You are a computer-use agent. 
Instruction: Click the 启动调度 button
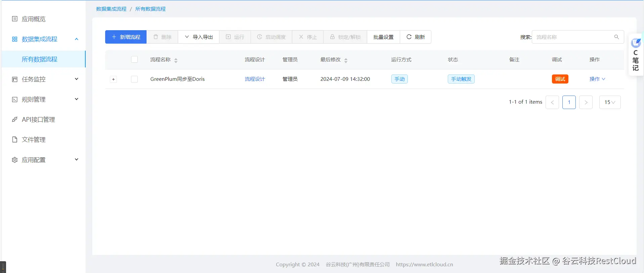pyautogui.click(x=271, y=37)
